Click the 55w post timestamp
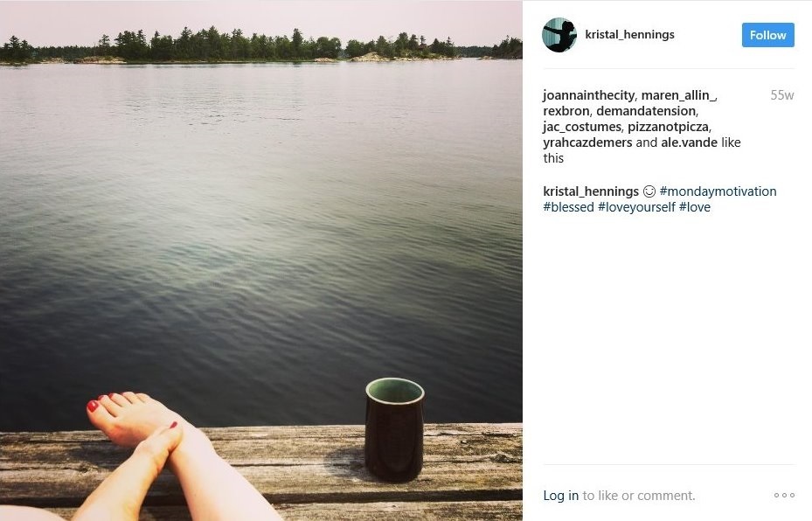Viewport: 812px width, 521px height. click(782, 95)
